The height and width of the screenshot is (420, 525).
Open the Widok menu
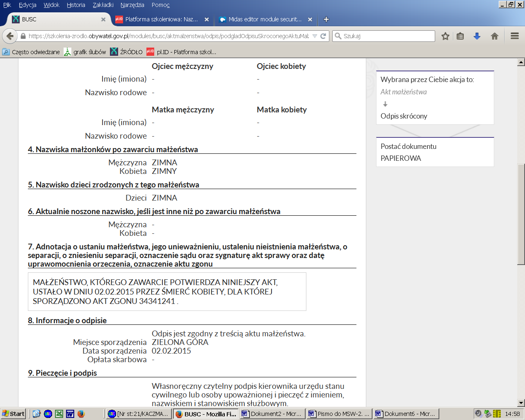click(x=52, y=5)
